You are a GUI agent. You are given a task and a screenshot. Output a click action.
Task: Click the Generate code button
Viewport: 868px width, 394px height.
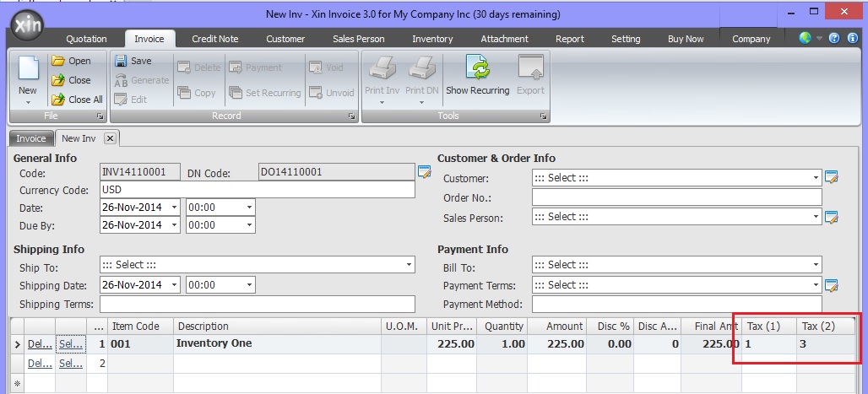[142, 80]
